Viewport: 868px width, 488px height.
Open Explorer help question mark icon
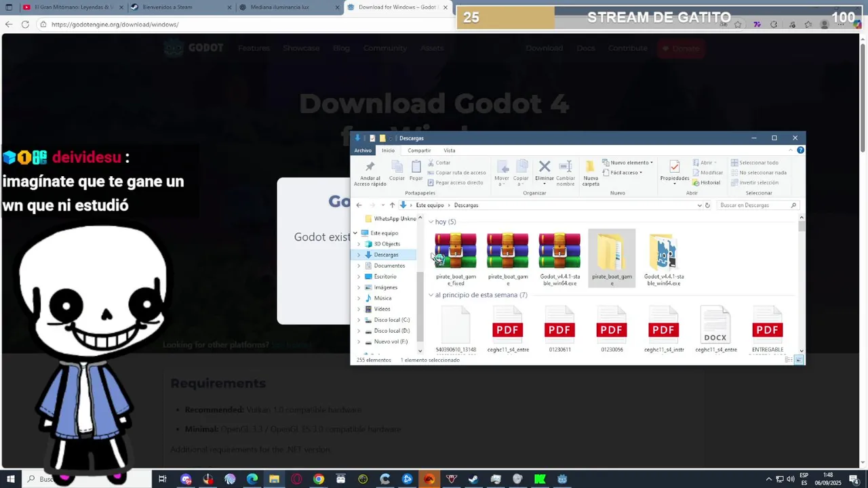800,150
